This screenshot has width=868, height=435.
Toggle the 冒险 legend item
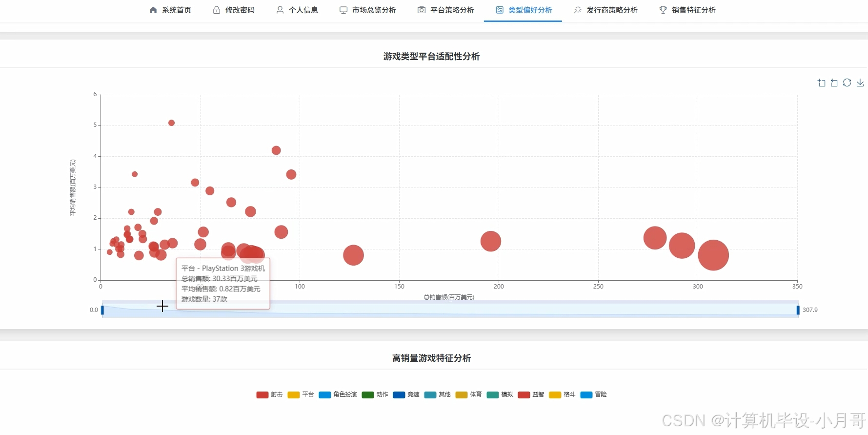tap(594, 394)
